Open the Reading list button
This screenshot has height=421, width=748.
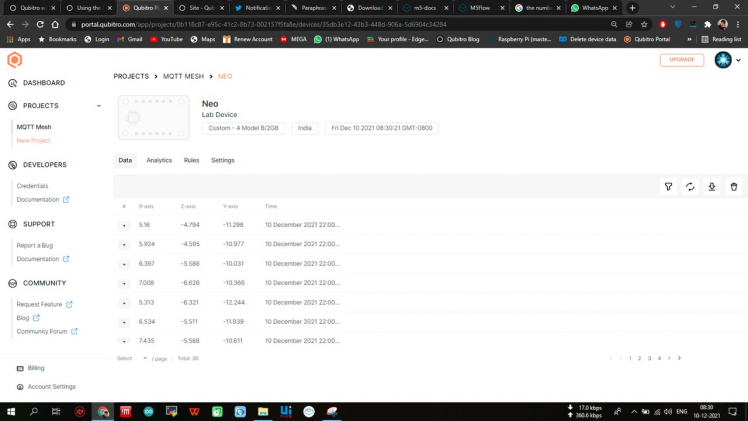point(721,39)
